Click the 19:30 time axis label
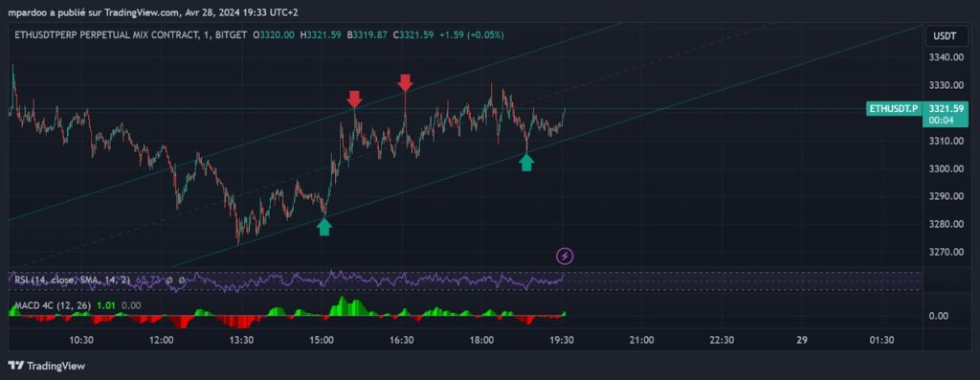Screen dimensions: 980x380 [561, 341]
